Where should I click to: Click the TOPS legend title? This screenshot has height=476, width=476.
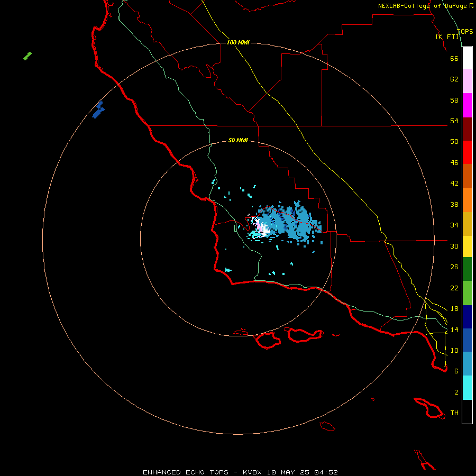pos(465,31)
